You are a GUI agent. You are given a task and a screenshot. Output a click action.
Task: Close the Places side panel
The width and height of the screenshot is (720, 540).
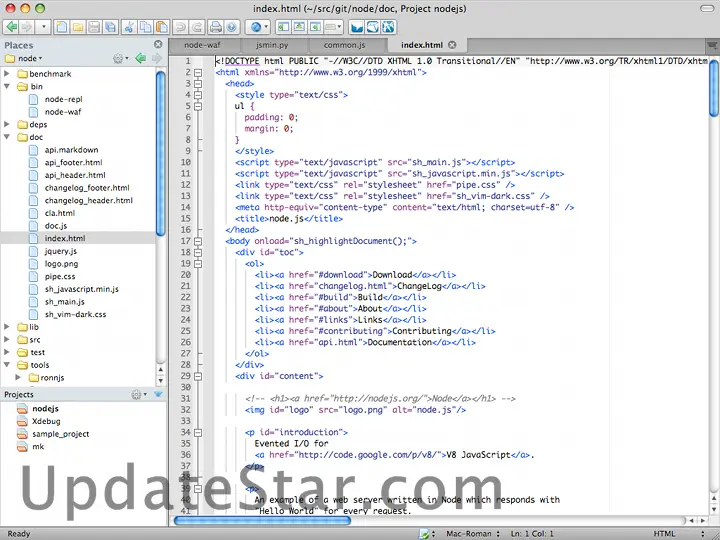coord(158,45)
